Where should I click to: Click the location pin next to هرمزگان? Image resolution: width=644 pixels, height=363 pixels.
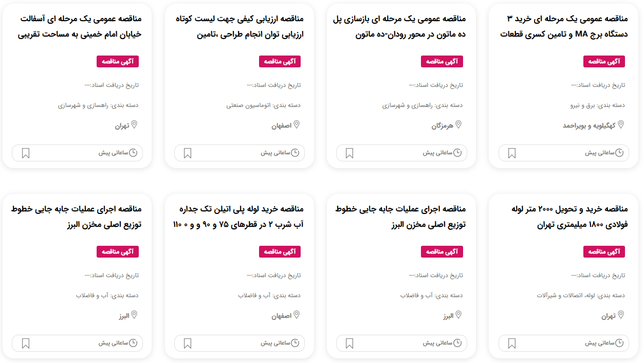pos(458,125)
